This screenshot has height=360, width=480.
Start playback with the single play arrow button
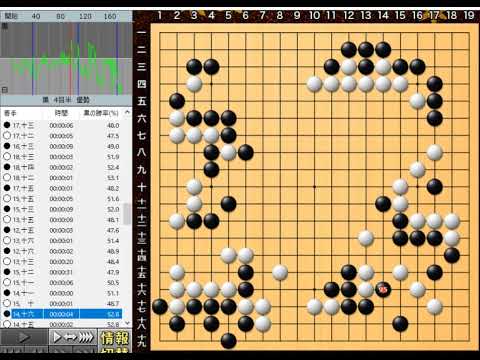[x=23, y=338]
